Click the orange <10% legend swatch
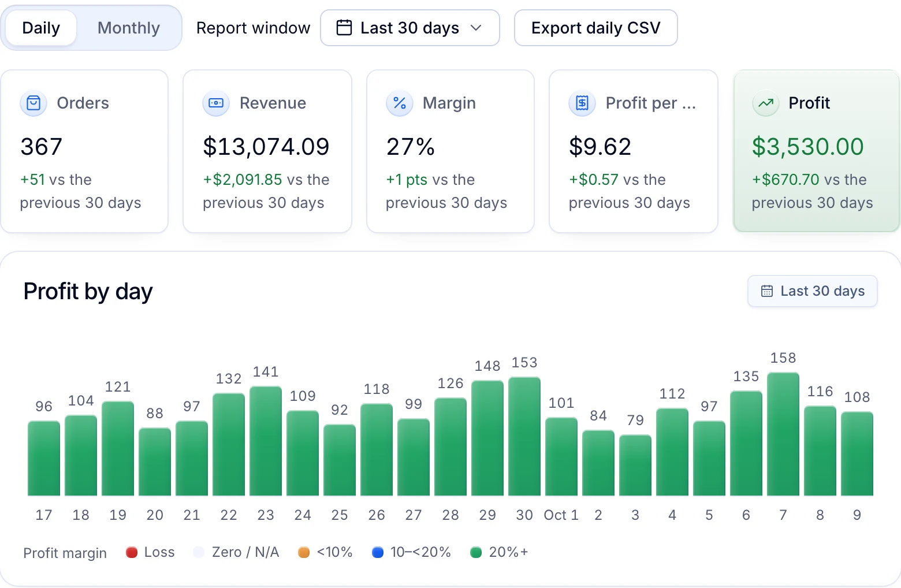This screenshot has height=588, width=901. [304, 553]
